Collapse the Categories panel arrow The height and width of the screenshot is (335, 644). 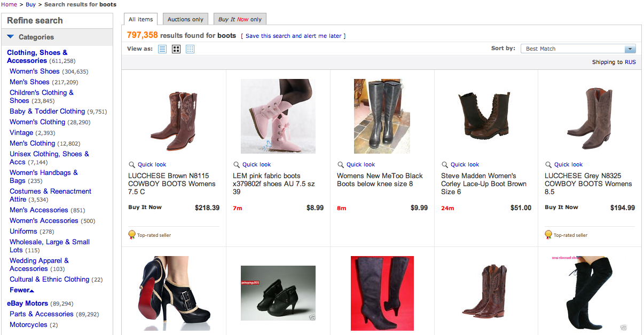coord(11,37)
